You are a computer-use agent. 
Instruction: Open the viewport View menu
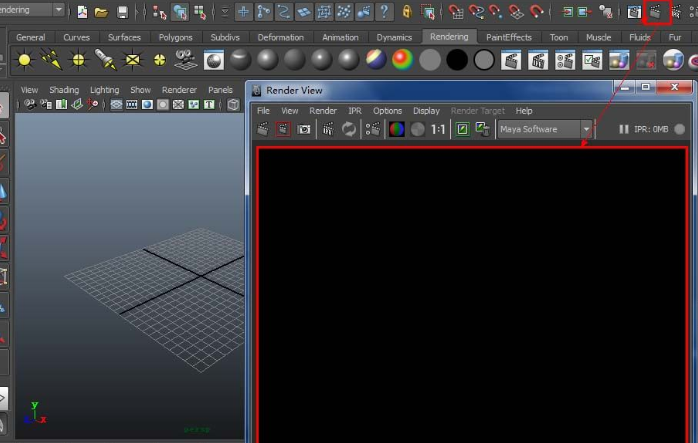click(x=29, y=90)
